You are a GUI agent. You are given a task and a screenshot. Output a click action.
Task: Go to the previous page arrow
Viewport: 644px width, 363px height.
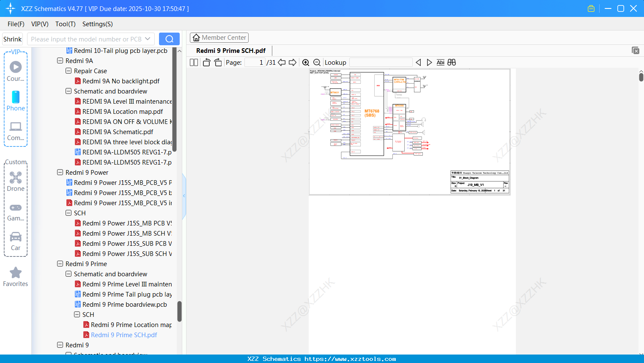click(x=282, y=63)
